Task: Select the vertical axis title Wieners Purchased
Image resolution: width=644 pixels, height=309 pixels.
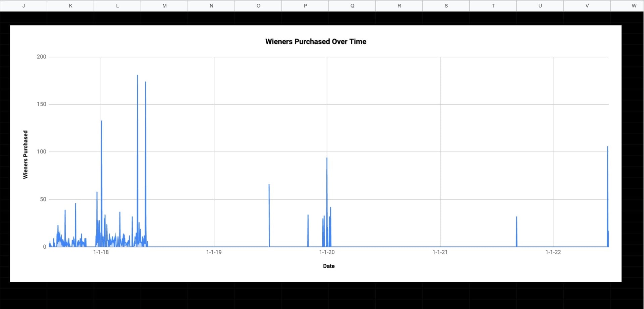Action: [x=25, y=154]
